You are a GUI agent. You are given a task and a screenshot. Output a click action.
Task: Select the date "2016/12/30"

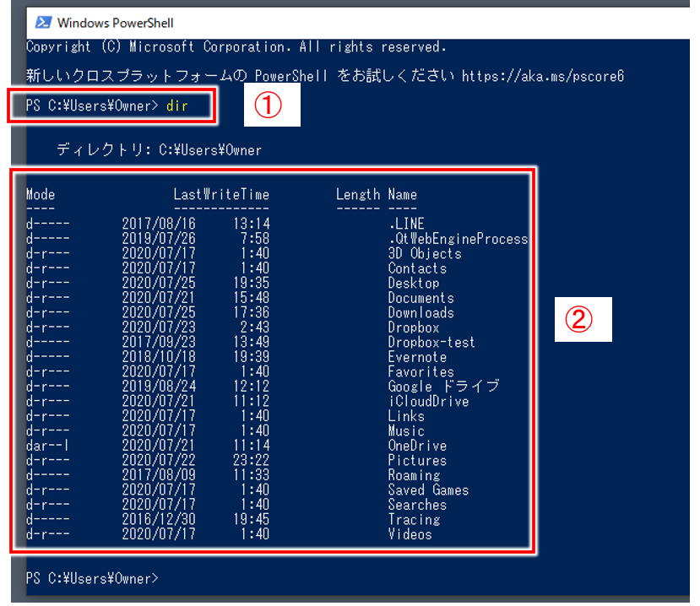tap(159, 519)
